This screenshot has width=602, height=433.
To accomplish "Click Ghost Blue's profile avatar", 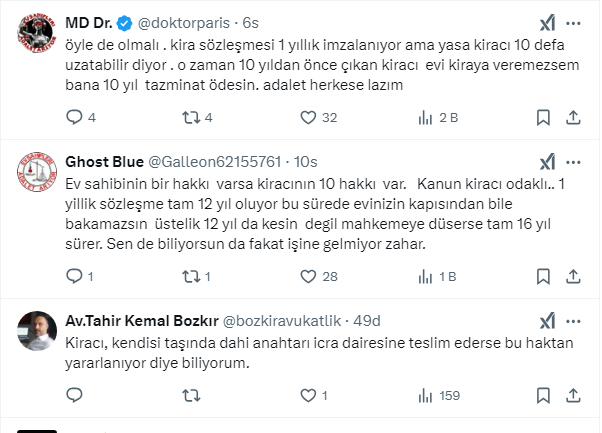I will click(36, 176).
